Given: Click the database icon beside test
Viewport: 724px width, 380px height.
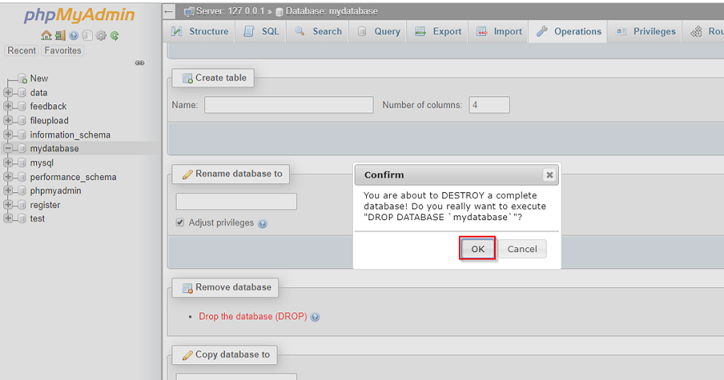Looking at the screenshot, I should pyautogui.click(x=22, y=219).
